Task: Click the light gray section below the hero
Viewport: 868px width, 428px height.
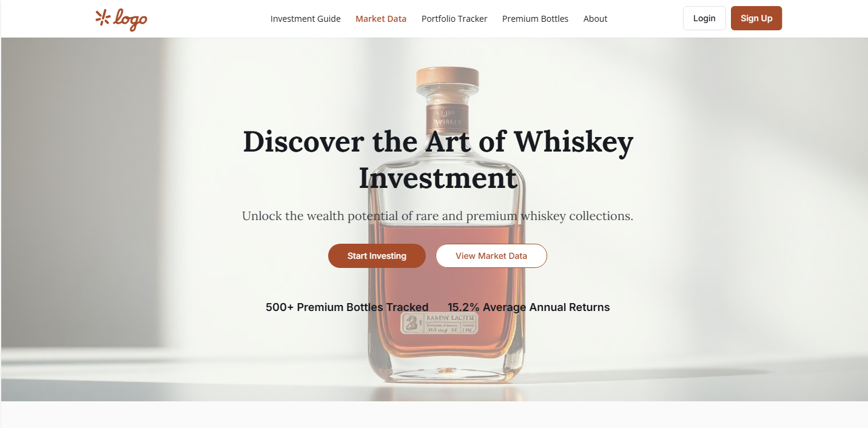Action: point(434,415)
